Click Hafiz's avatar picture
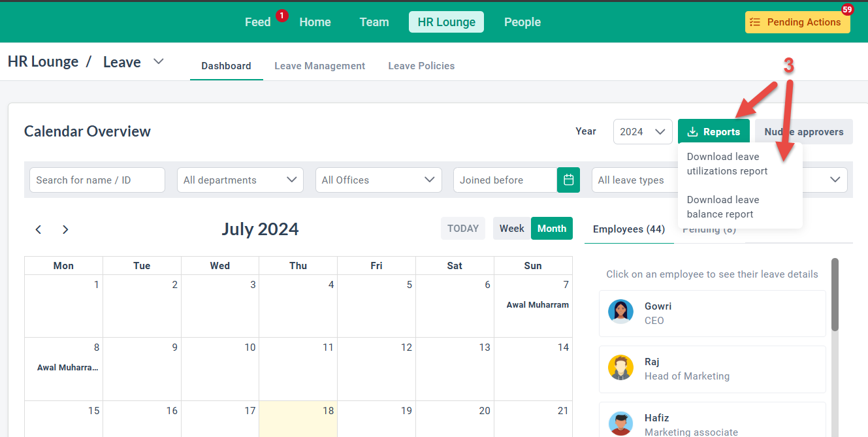This screenshot has height=437, width=868. (620, 423)
